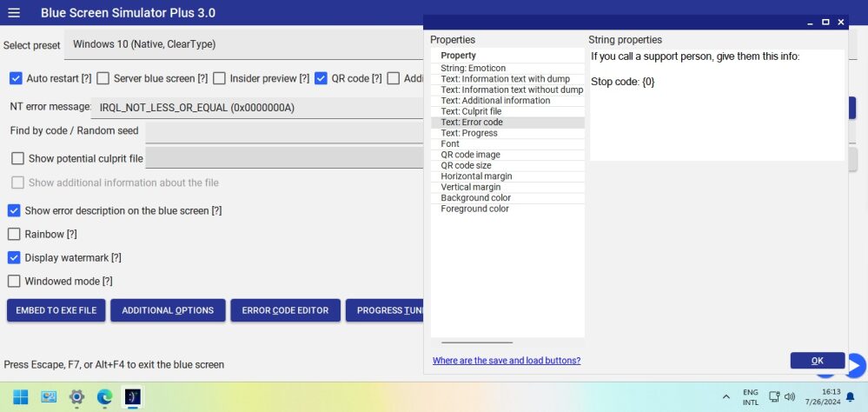The height and width of the screenshot is (412, 868).
Task: Select 'Foreground color' property
Action: [507, 209]
